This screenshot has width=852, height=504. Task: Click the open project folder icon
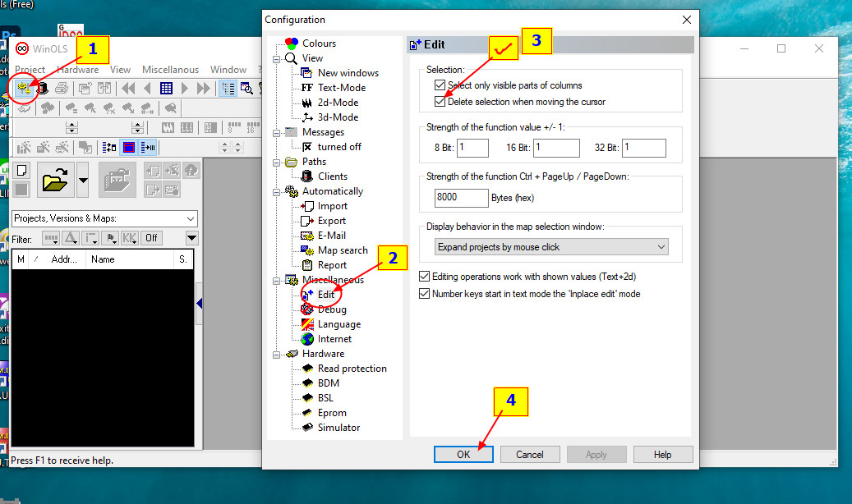[56, 179]
